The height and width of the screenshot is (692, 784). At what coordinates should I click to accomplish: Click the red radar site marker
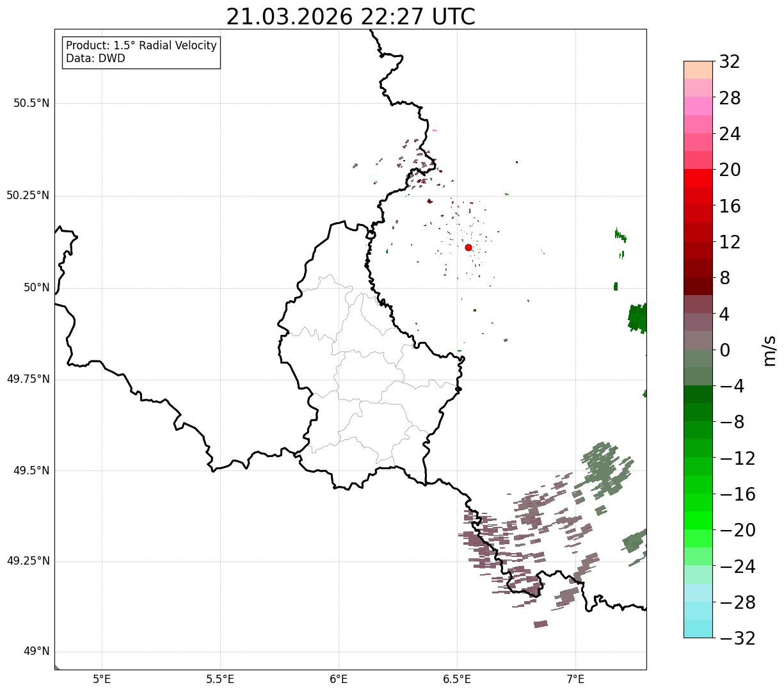click(468, 247)
